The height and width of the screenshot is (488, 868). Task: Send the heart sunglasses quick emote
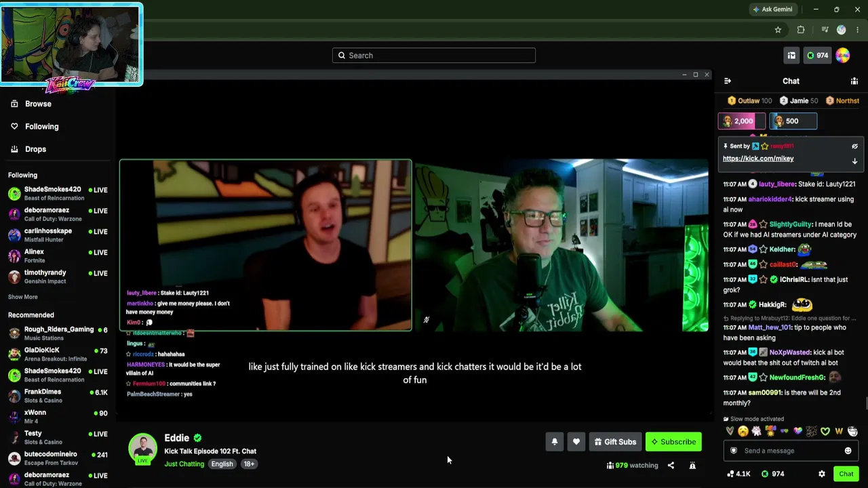[x=785, y=431]
